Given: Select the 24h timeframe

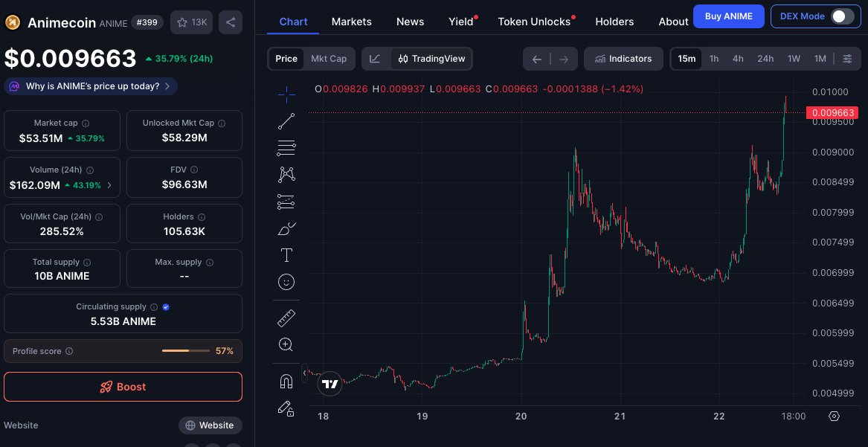Looking at the screenshot, I should pos(765,59).
